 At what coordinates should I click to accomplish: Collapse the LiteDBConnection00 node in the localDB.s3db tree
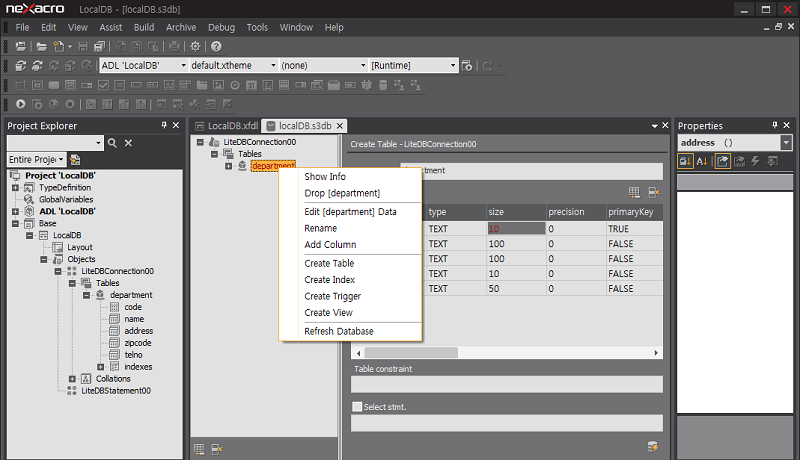coord(200,142)
